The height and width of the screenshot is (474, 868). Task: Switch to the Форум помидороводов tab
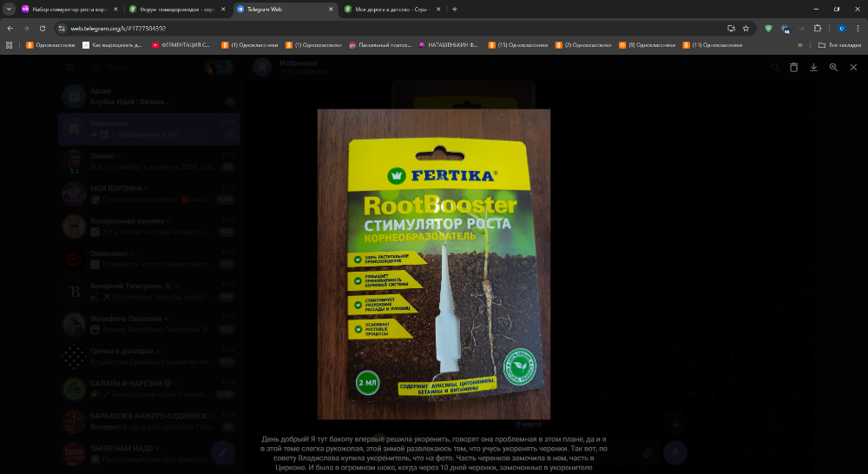[175, 9]
